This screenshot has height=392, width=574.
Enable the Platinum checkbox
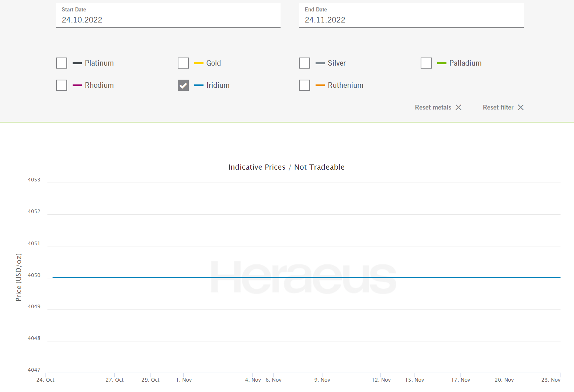62,63
